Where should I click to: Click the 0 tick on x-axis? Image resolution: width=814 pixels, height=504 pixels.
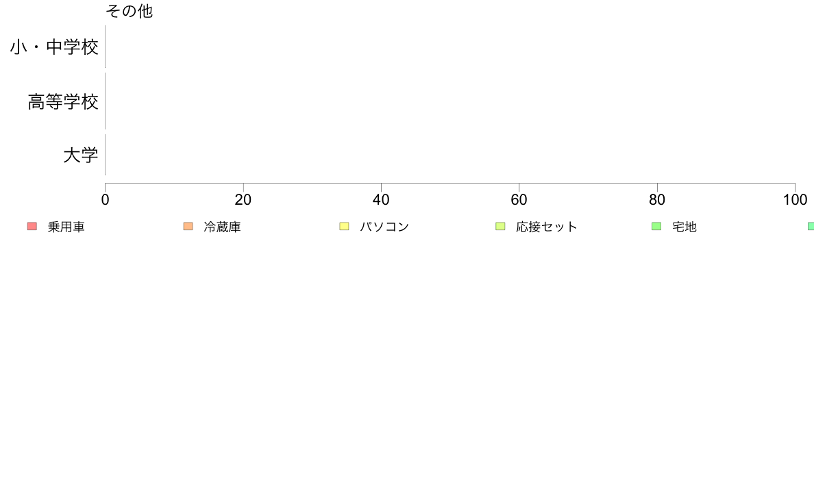coord(105,200)
